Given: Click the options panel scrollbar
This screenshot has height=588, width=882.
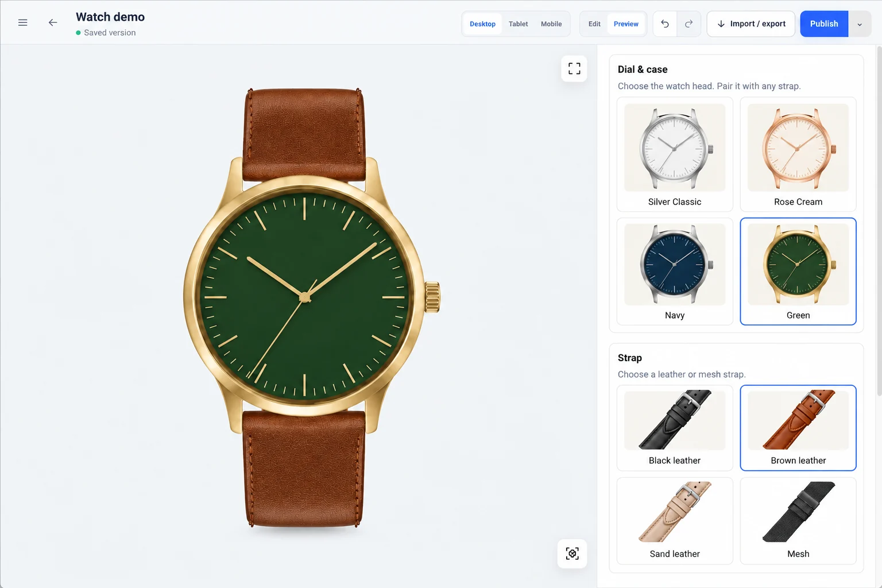Looking at the screenshot, I should 879,221.
